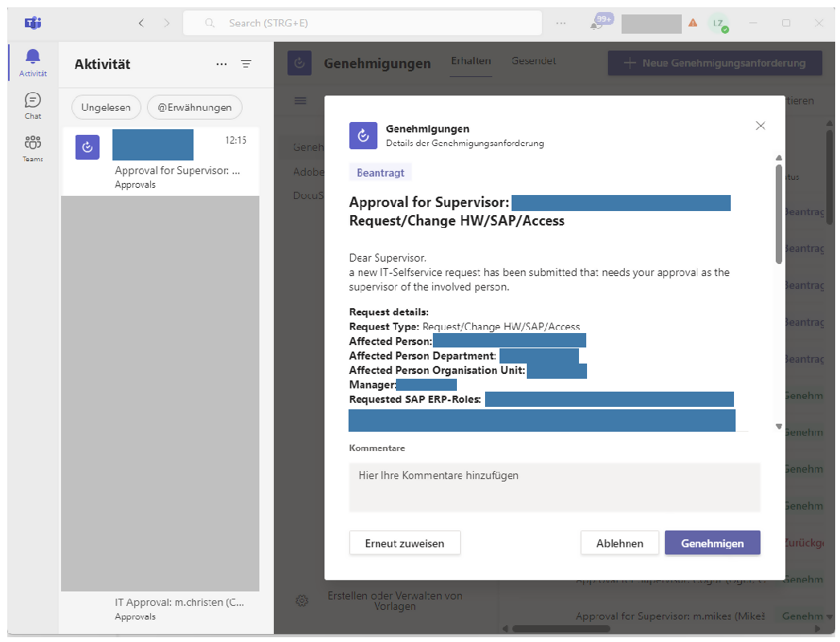
Task: Open the profile avatar status menu
Action: pos(719,23)
